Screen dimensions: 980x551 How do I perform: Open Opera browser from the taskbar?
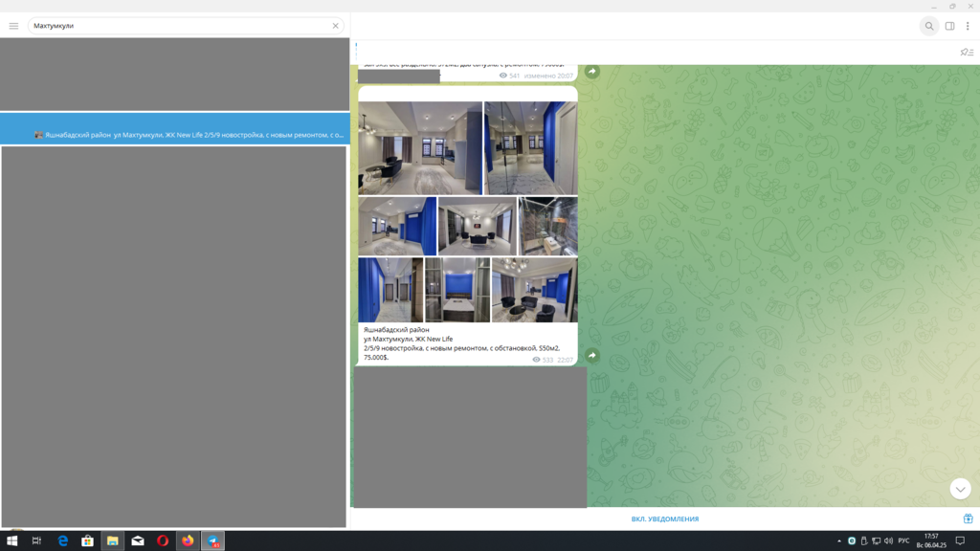[163, 540]
